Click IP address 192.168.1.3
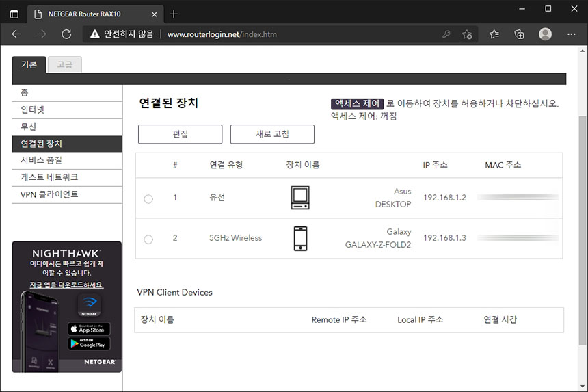 tap(444, 238)
